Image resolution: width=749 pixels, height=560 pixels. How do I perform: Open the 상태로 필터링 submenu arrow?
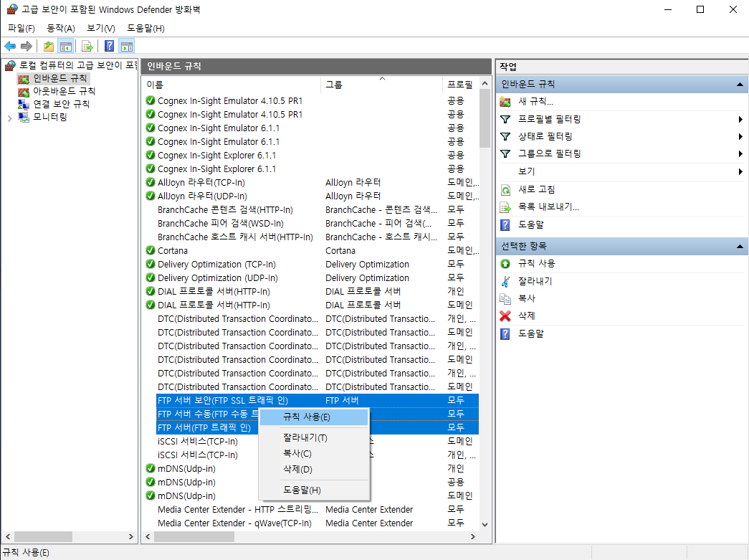pos(740,137)
